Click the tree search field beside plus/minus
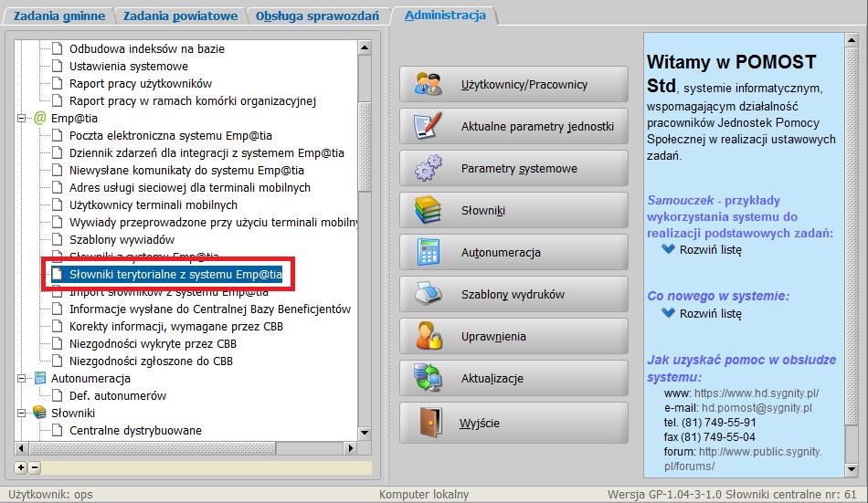 click(x=206, y=467)
